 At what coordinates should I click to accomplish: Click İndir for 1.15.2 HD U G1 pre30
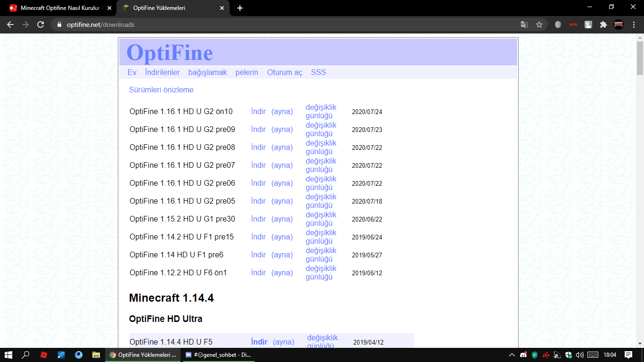pyautogui.click(x=258, y=219)
